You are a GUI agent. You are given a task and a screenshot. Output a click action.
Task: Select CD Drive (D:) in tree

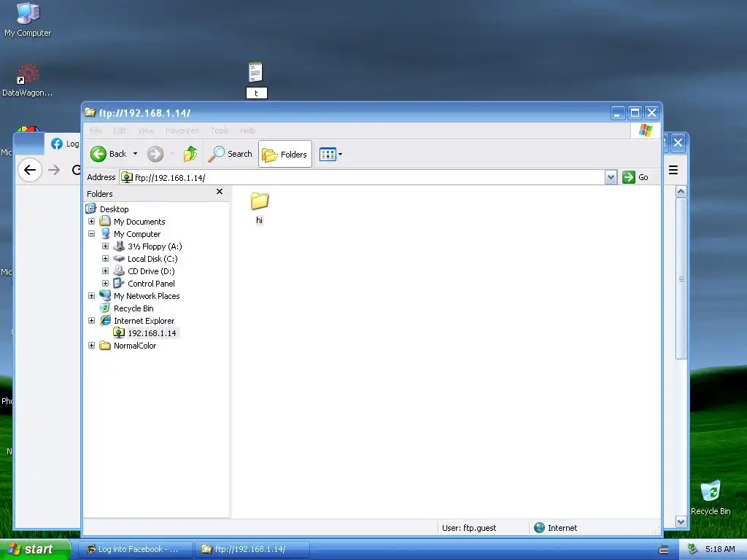pyautogui.click(x=150, y=271)
